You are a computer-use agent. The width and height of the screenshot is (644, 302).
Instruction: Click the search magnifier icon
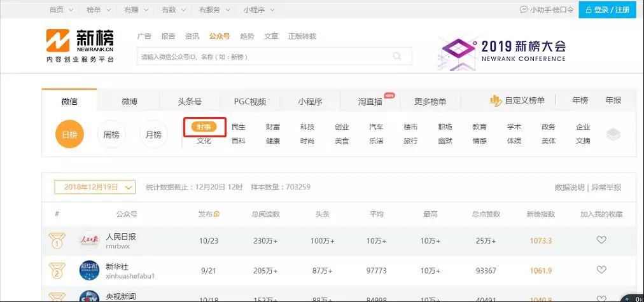[x=396, y=56]
